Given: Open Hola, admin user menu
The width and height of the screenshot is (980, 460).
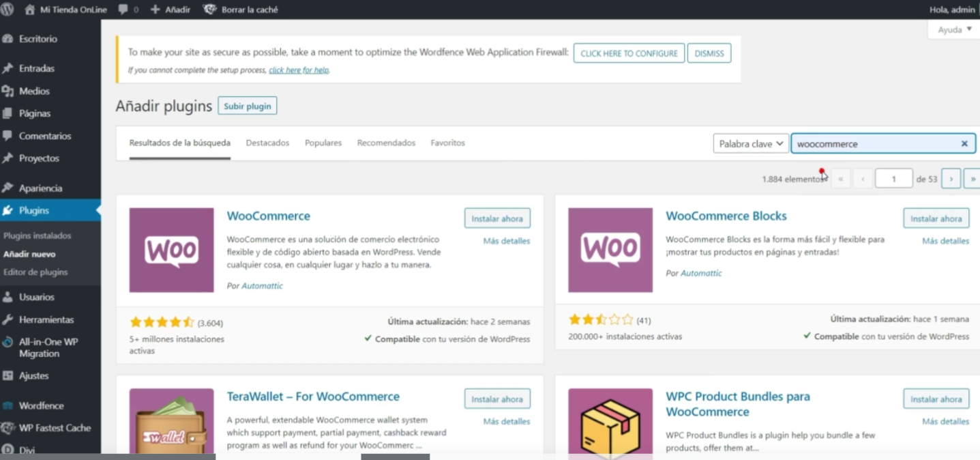Looking at the screenshot, I should point(952,10).
